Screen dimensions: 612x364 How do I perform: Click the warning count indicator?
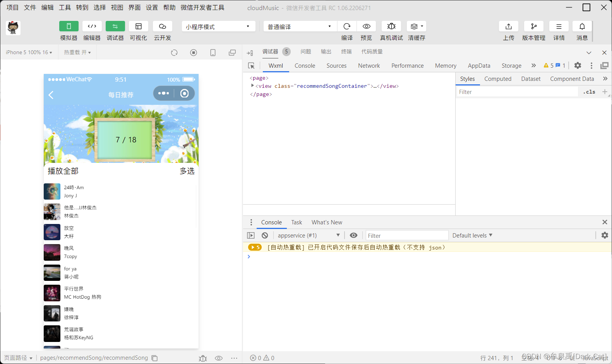coord(549,65)
